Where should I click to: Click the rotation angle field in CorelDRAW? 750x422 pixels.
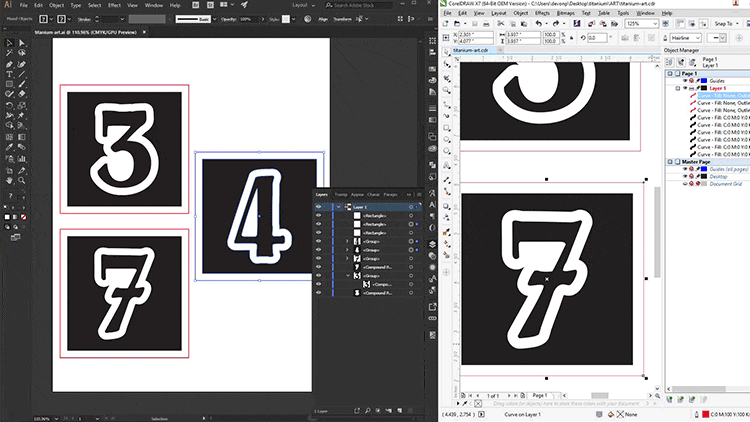pos(597,38)
